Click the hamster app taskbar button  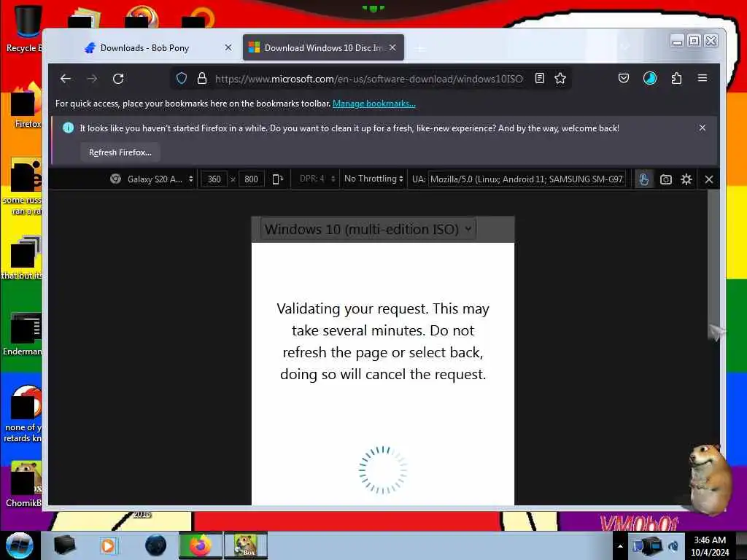coord(246,545)
